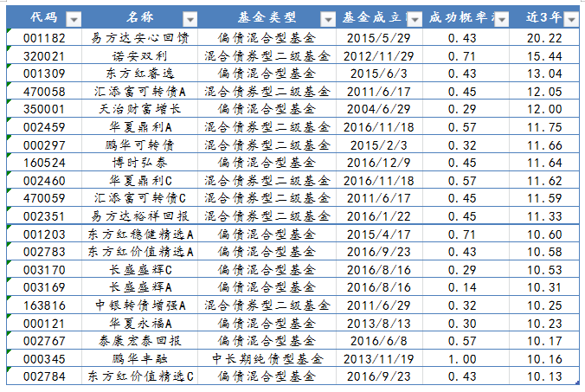This screenshot has height=392, width=585.
Task: Select the 近3年 header cell
Action: (544, 17)
